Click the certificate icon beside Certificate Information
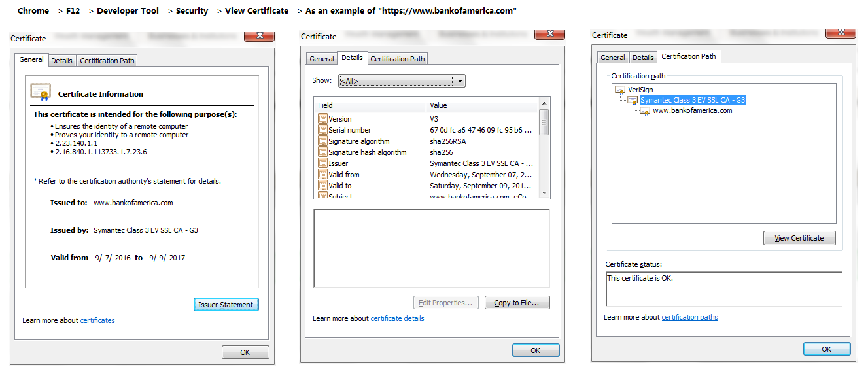Image resolution: width=868 pixels, height=374 pixels. (x=41, y=92)
